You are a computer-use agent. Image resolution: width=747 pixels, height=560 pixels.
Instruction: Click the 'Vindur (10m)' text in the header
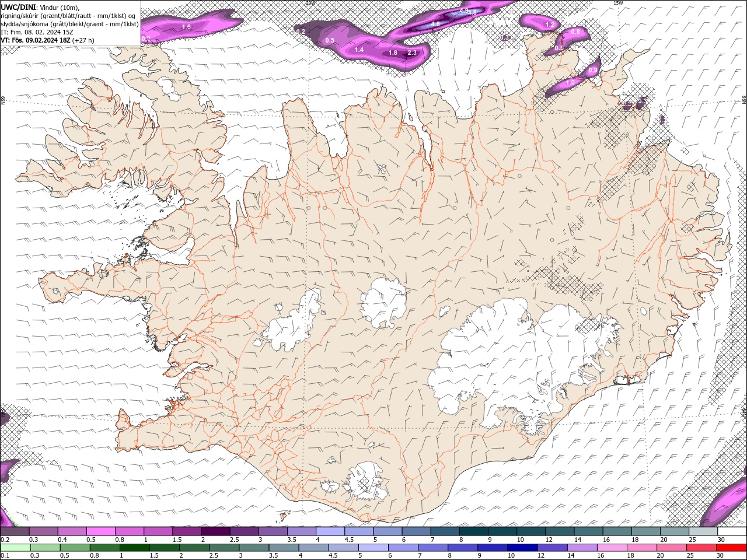(x=58, y=6)
